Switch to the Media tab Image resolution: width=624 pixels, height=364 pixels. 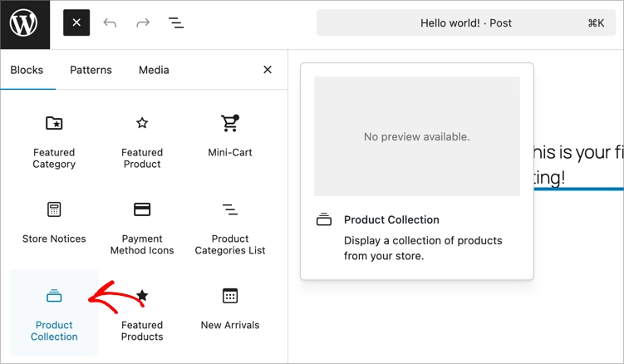point(154,70)
